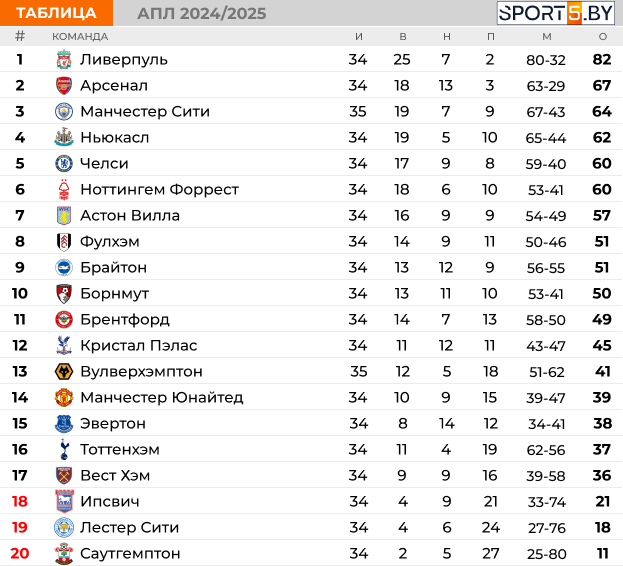Open the Кристал Пэлас team link
Image resolution: width=623 pixels, height=566 pixels.
pos(139,346)
